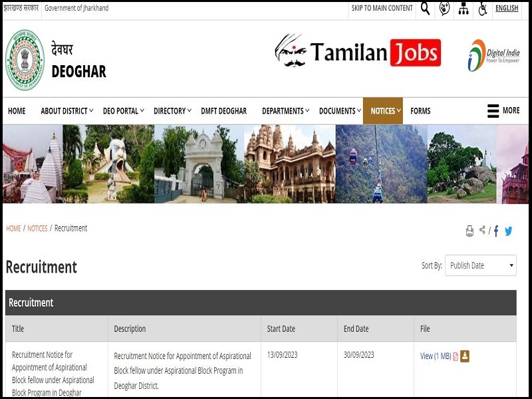
Task: Click the search magnifier icon
Action: click(x=425, y=9)
